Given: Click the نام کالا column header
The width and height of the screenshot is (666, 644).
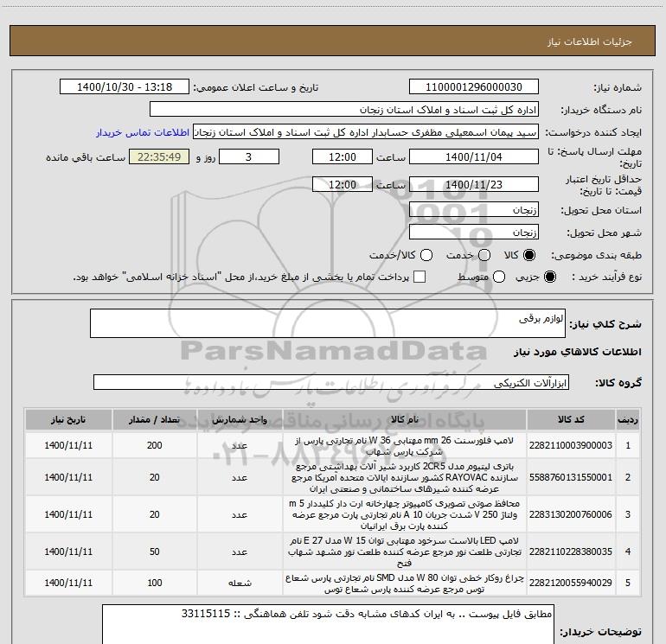Looking at the screenshot, I should tap(405, 419).
